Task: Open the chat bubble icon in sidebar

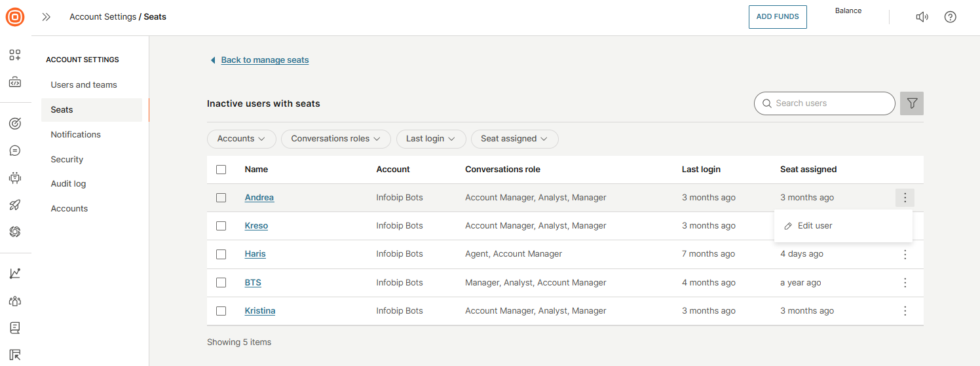Action: tap(15, 151)
